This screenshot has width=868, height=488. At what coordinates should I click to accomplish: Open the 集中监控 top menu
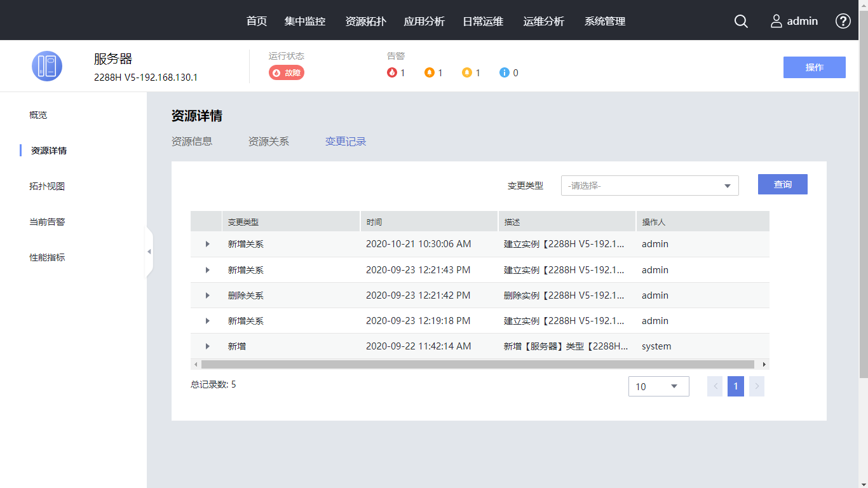(304, 21)
